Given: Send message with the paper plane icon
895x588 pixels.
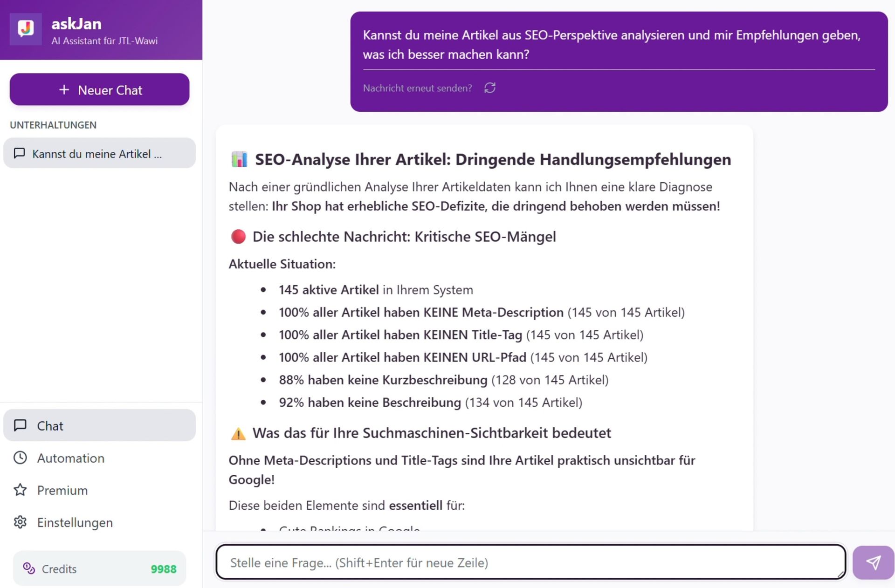Looking at the screenshot, I should 873,562.
